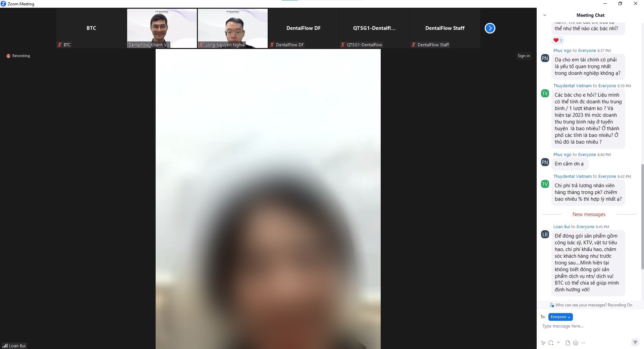Click the muted mic icon on BTC

click(x=60, y=45)
